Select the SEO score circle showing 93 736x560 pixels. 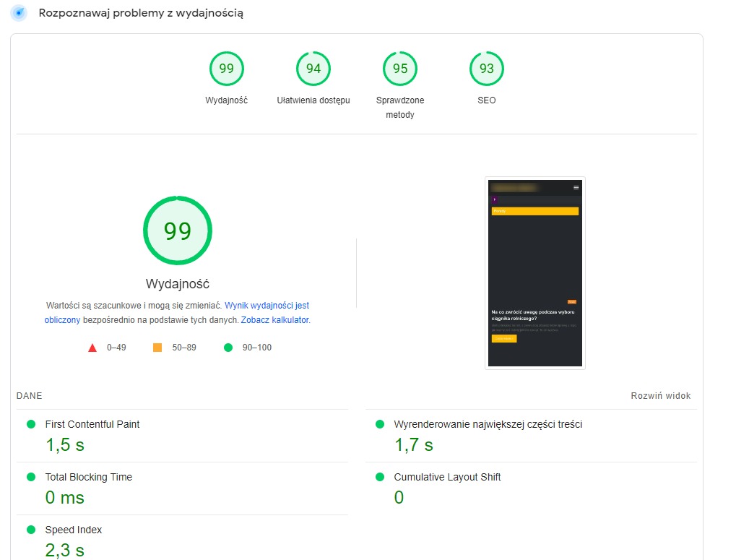tap(486, 68)
